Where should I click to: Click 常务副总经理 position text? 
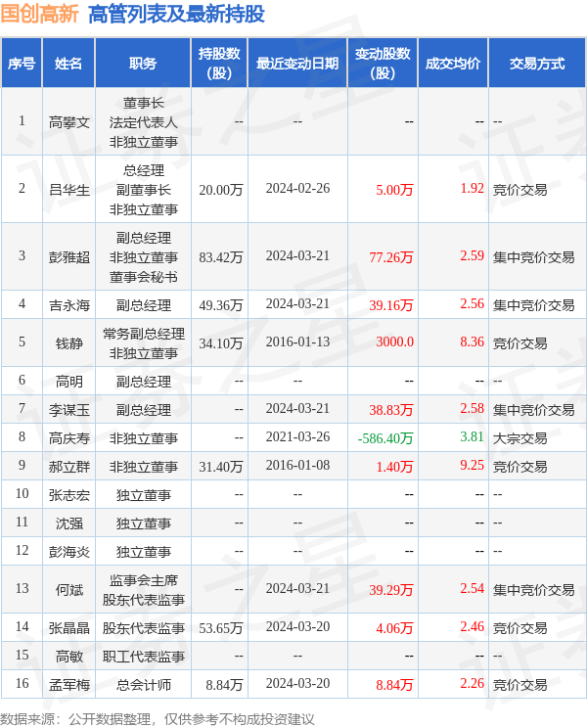(144, 334)
